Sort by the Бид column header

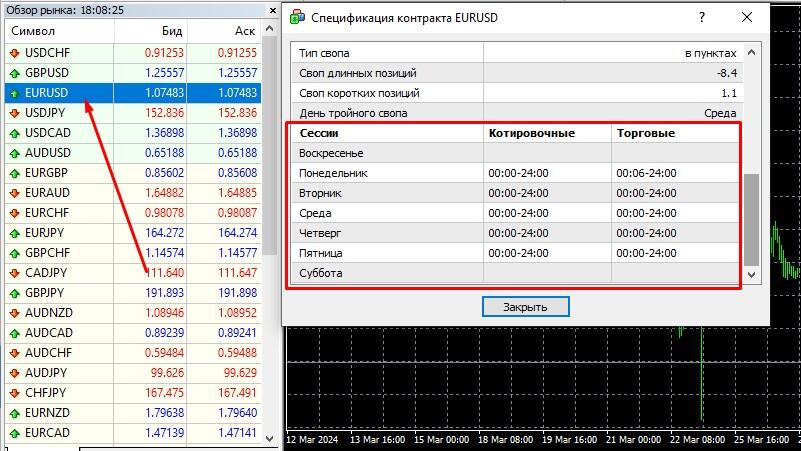pos(150,31)
